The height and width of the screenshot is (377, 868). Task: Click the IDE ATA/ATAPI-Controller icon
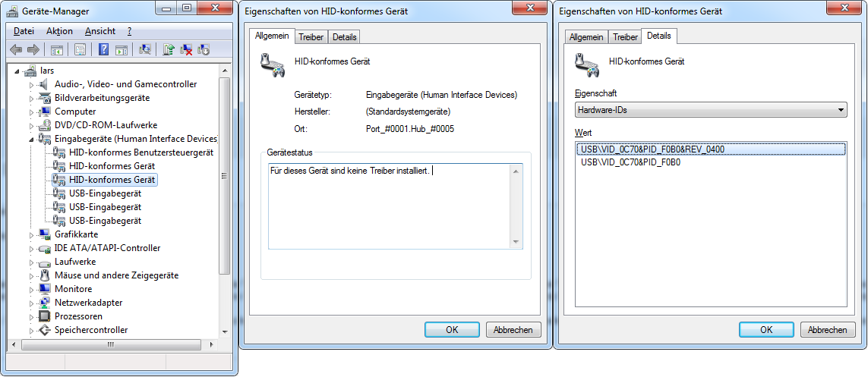click(44, 248)
